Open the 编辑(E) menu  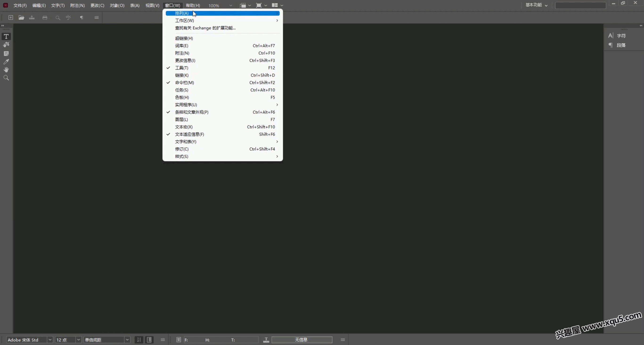[39, 5]
